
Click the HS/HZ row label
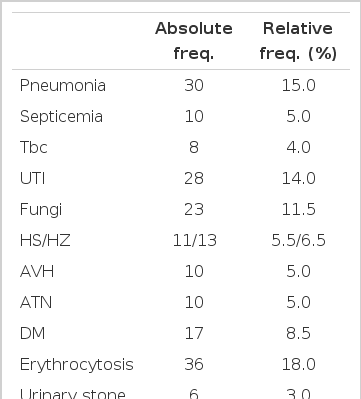pos(45,240)
